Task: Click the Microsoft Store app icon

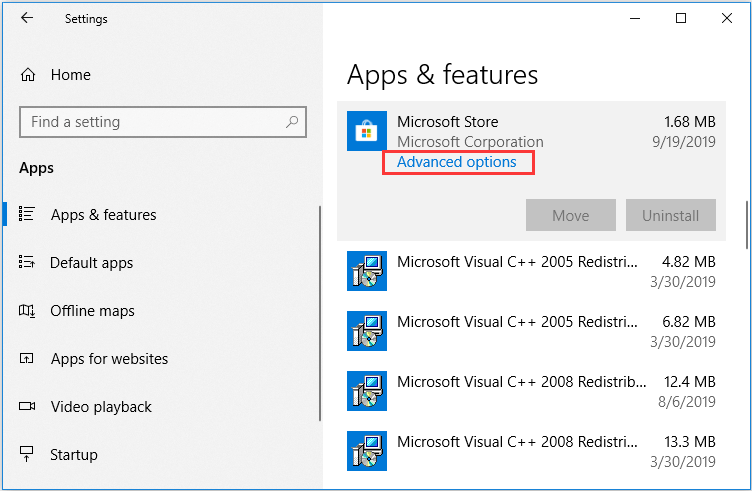Action: pos(367,131)
